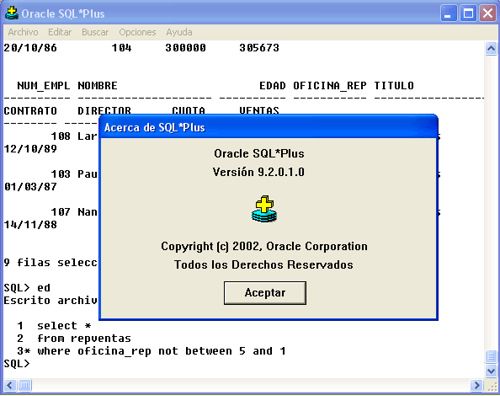
Task: Click the horizontal scrollbar thumb
Action: [x=24, y=385]
